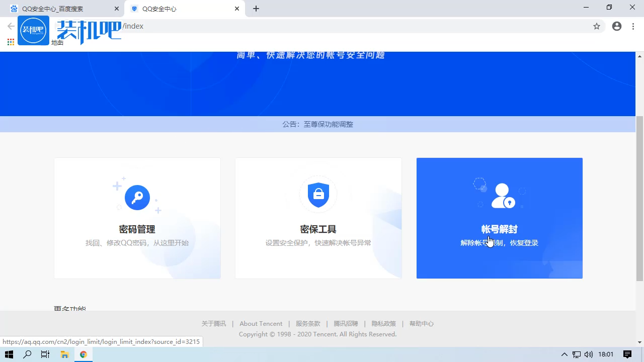644x362 pixels.
Task: Expand Windows Start menu
Action: [x=9, y=354]
